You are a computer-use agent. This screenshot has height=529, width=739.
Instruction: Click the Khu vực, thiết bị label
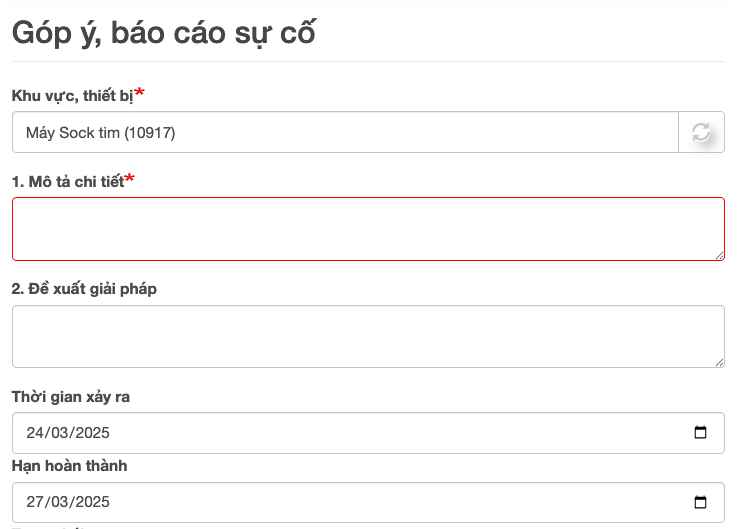[73, 96]
